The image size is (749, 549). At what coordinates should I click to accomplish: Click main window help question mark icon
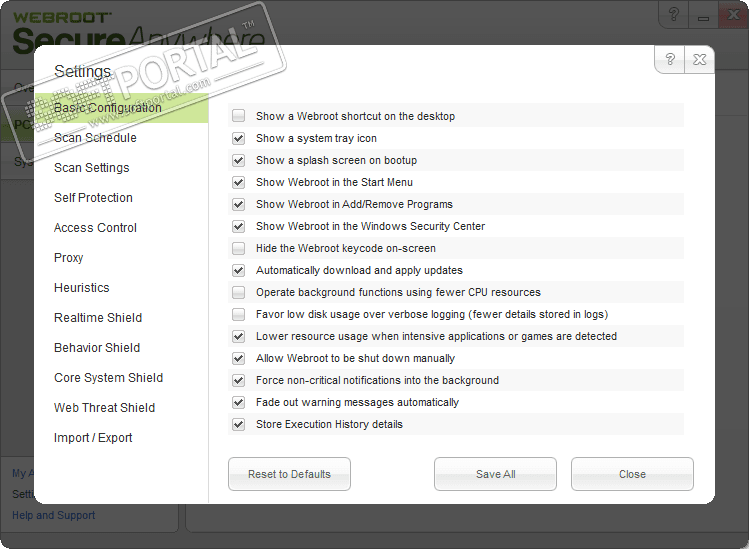(x=674, y=14)
